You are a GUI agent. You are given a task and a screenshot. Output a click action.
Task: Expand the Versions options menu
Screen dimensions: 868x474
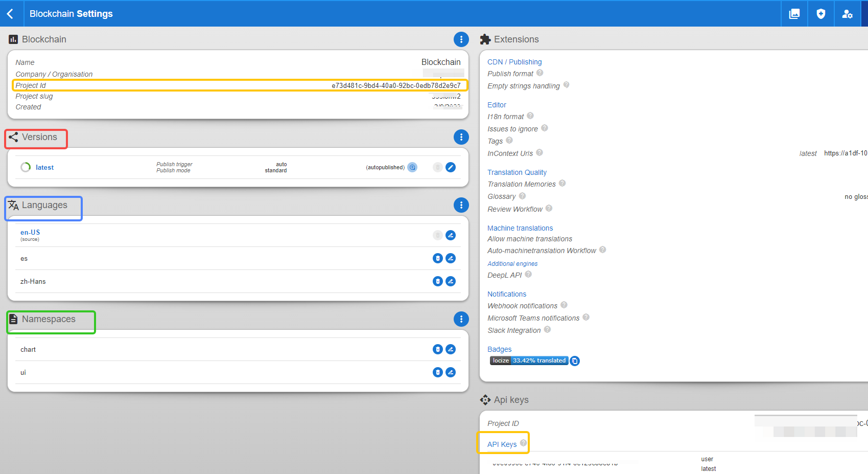[461, 137]
